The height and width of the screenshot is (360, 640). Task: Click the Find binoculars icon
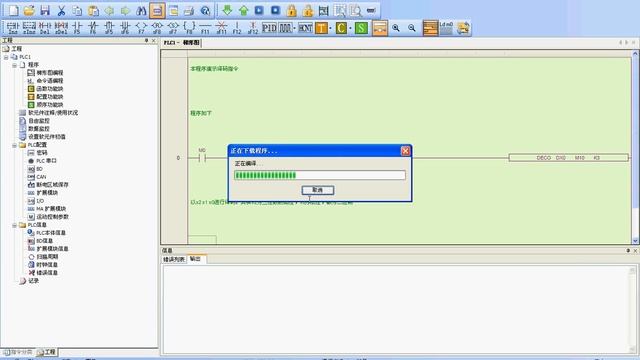click(141, 10)
